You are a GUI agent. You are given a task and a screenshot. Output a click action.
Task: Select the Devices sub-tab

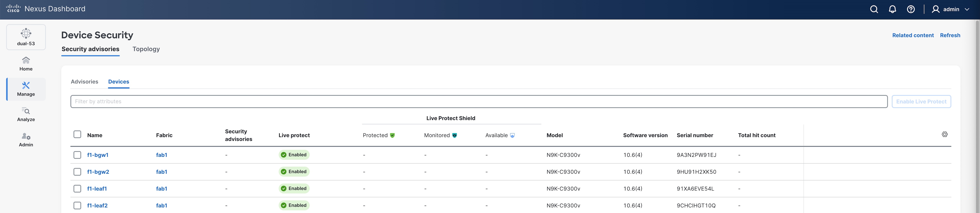[119, 82]
